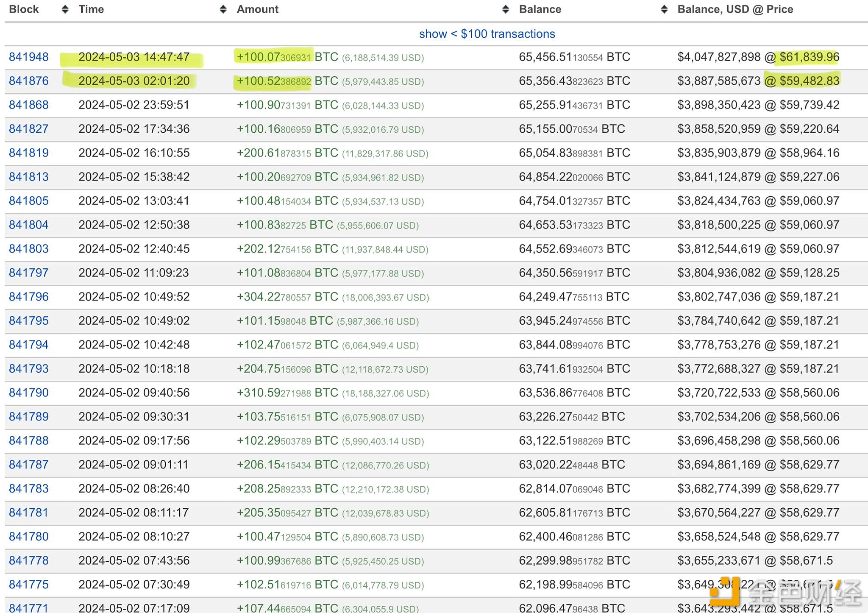Open block 841789

[x=29, y=417]
